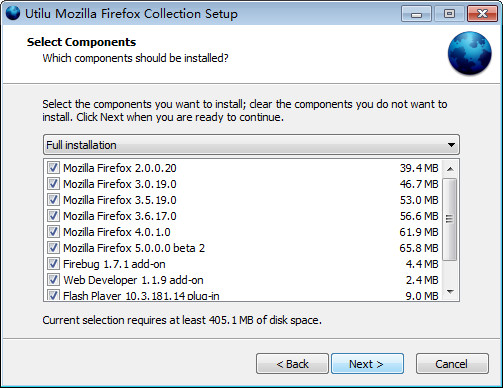Click the large blue globe logo
Image resolution: width=503 pixels, height=388 pixels.
coord(469,53)
